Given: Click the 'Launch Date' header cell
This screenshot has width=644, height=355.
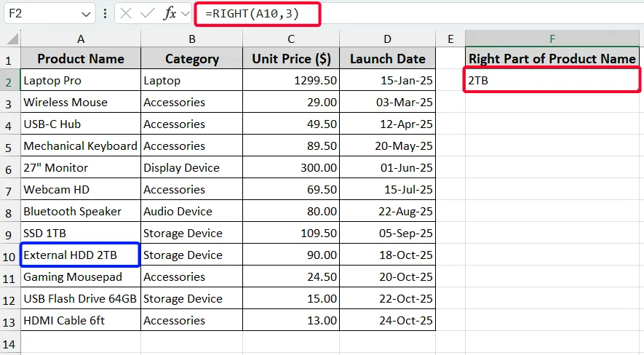Looking at the screenshot, I should tap(387, 58).
